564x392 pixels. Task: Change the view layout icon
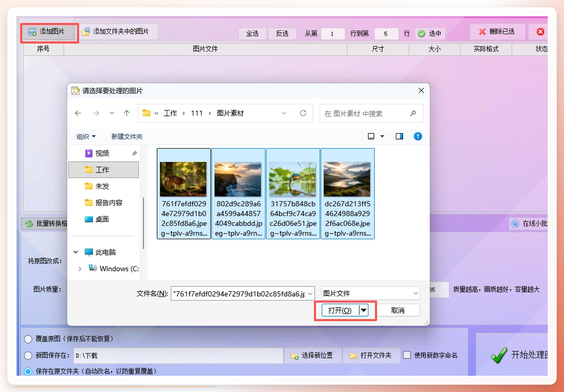point(371,137)
